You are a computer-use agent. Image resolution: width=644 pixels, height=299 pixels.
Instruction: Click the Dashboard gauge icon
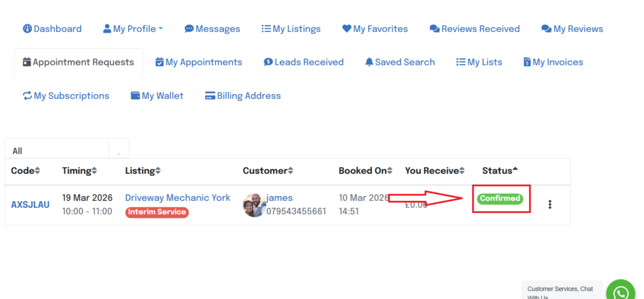27,28
